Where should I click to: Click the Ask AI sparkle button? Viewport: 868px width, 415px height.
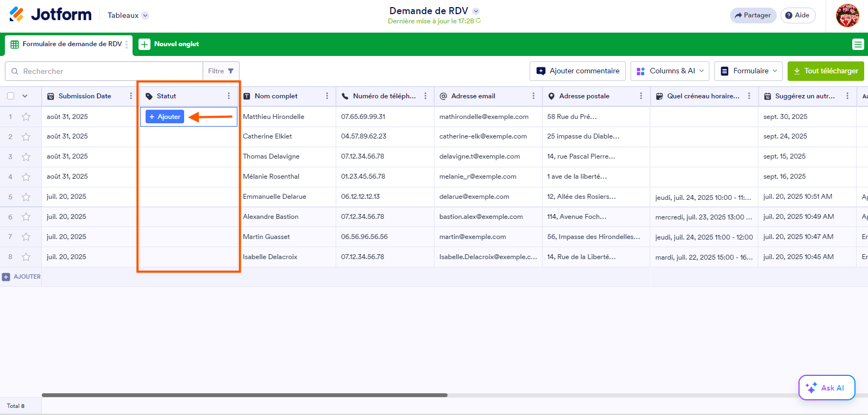[826, 388]
